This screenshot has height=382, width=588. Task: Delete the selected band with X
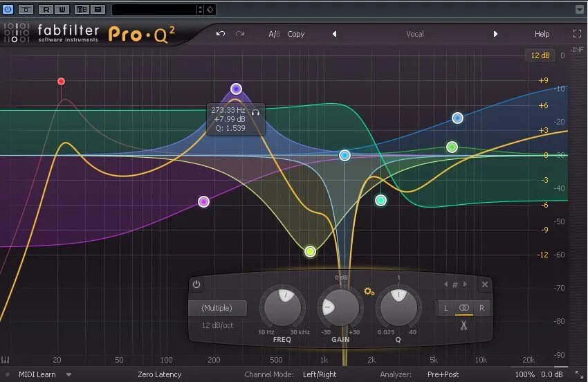484,284
